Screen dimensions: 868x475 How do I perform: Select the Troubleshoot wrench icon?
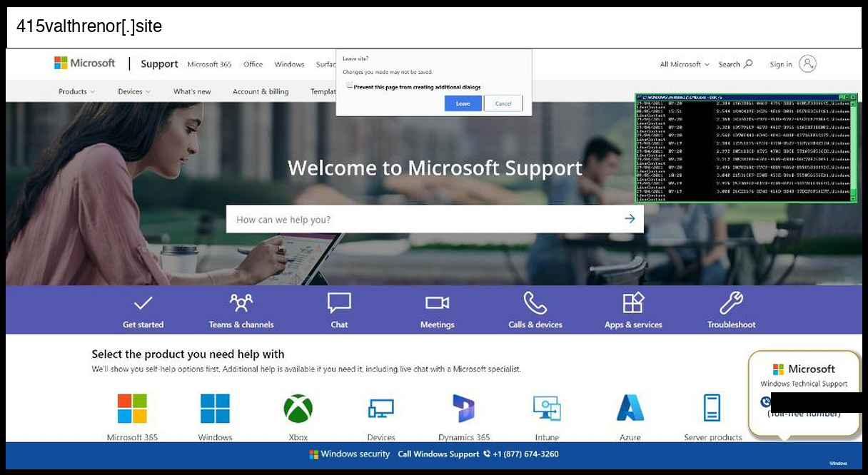pyautogui.click(x=731, y=303)
